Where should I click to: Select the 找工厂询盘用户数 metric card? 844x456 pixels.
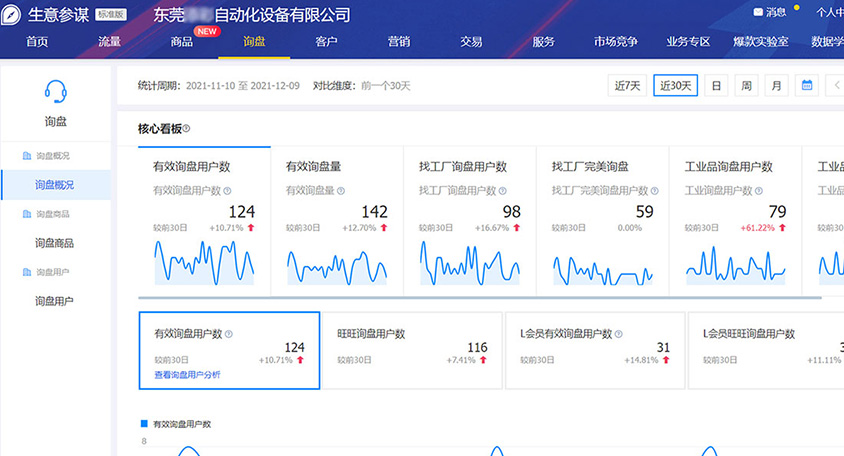[470, 221]
